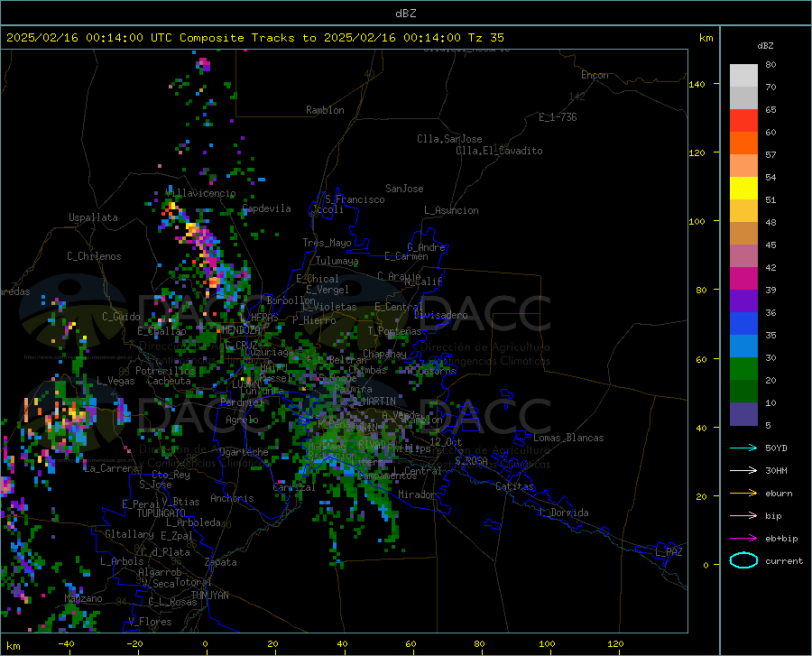Image resolution: width=812 pixels, height=656 pixels.
Task: Click the dBZ title at top
Action: tap(405, 14)
